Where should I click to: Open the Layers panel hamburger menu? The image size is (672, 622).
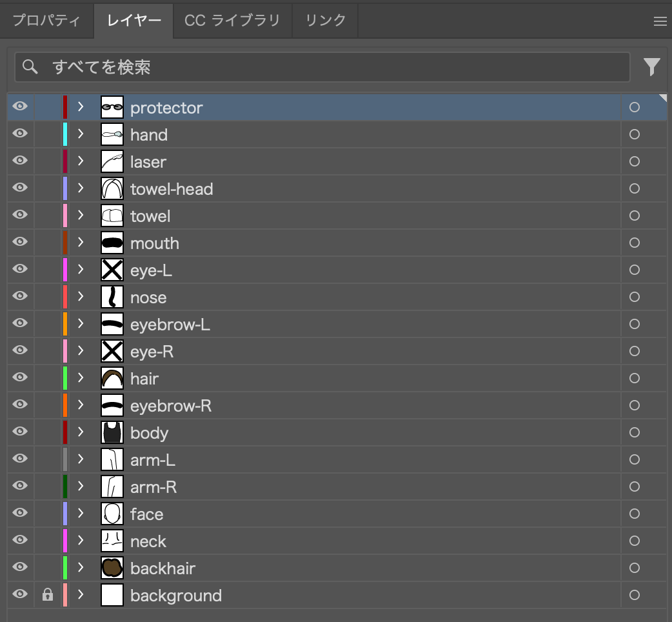pos(660,21)
